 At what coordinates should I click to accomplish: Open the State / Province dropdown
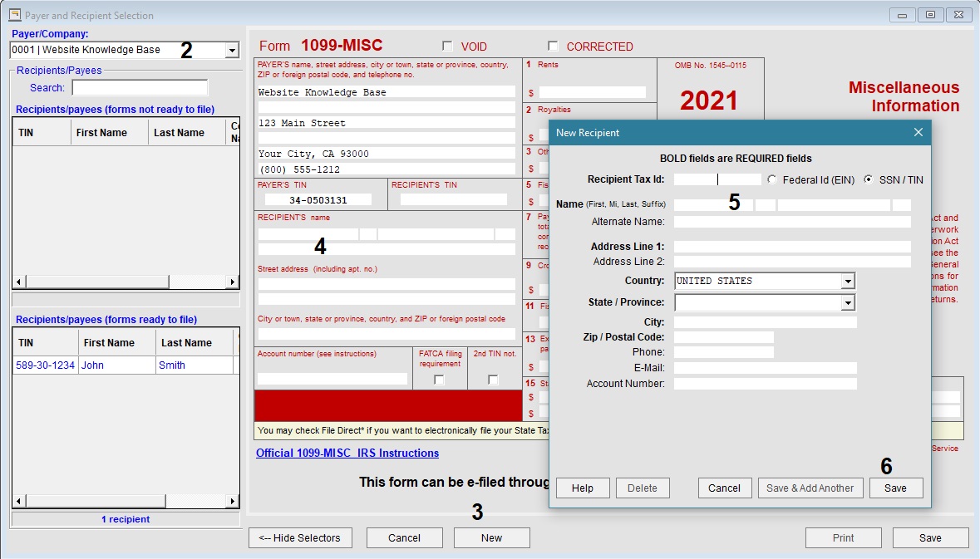click(x=848, y=303)
